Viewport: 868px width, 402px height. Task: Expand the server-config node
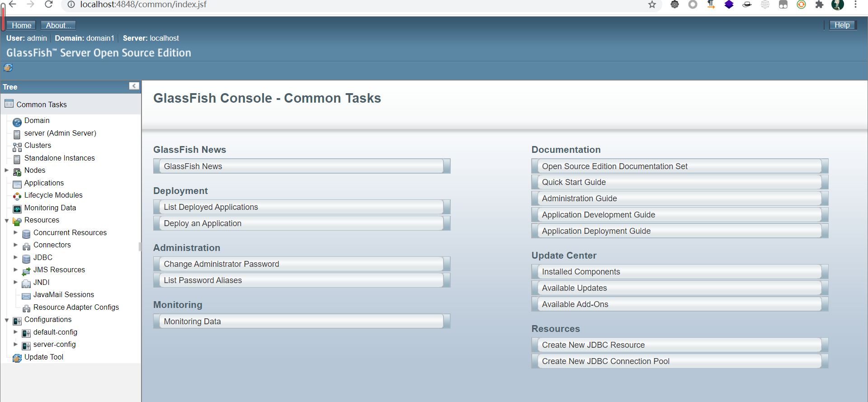pyautogui.click(x=15, y=344)
